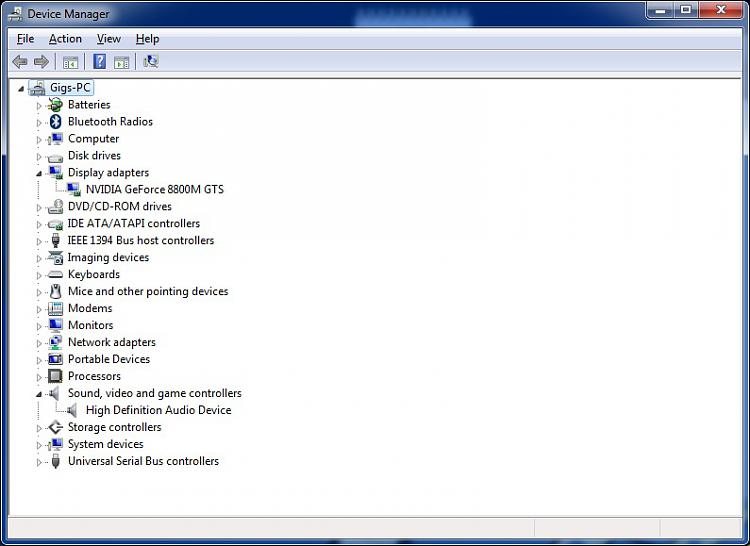Select the Imaging devices label
Image resolution: width=750 pixels, height=546 pixels.
[108, 257]
